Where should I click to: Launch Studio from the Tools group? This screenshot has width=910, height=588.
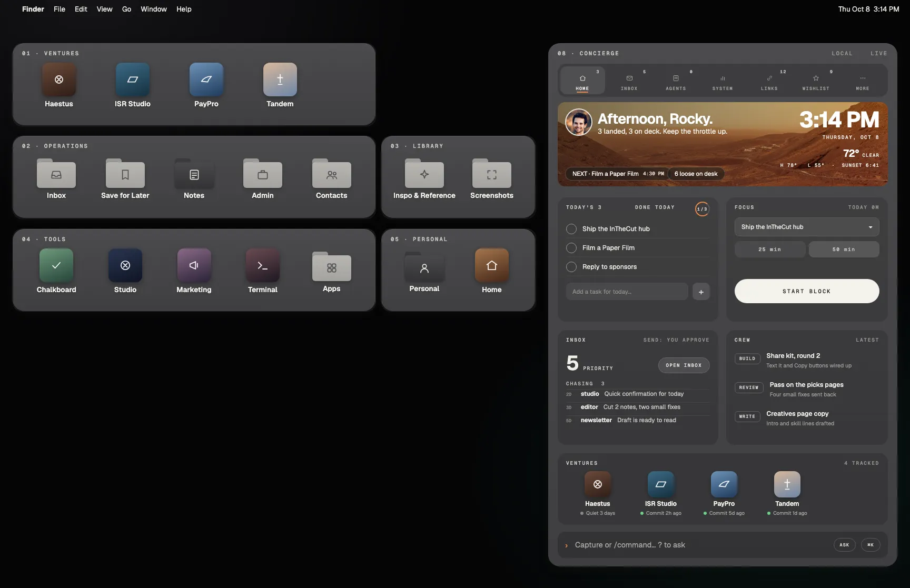(x=125, y=265)
